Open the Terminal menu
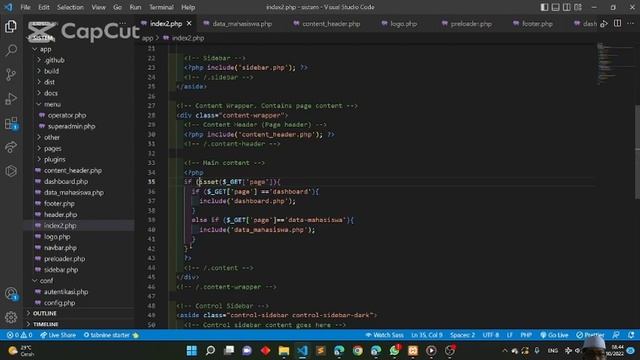 point(161,7)
